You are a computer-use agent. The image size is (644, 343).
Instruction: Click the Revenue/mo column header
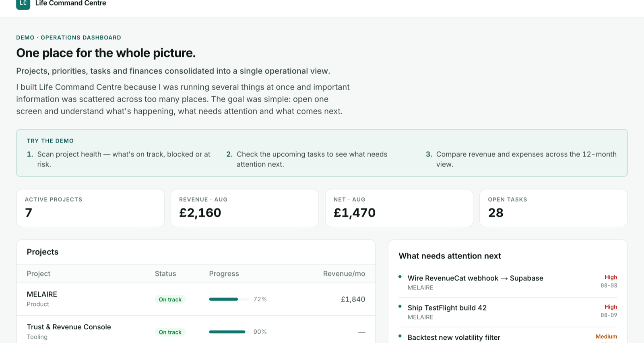tap(344, 274)
